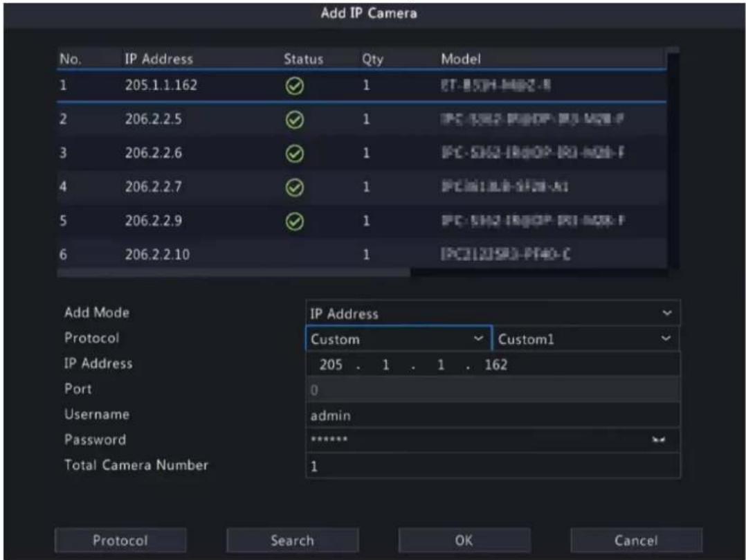Click the last IP octet 162 in address field

495,365
